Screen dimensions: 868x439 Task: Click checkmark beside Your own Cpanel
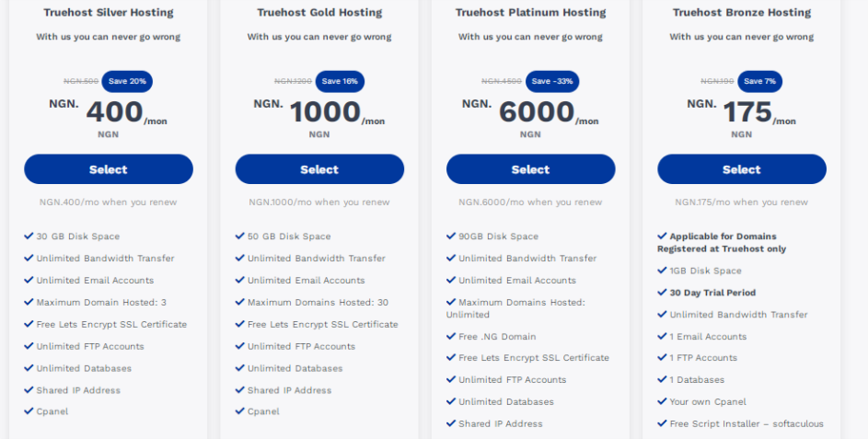(x=662, y=401)
